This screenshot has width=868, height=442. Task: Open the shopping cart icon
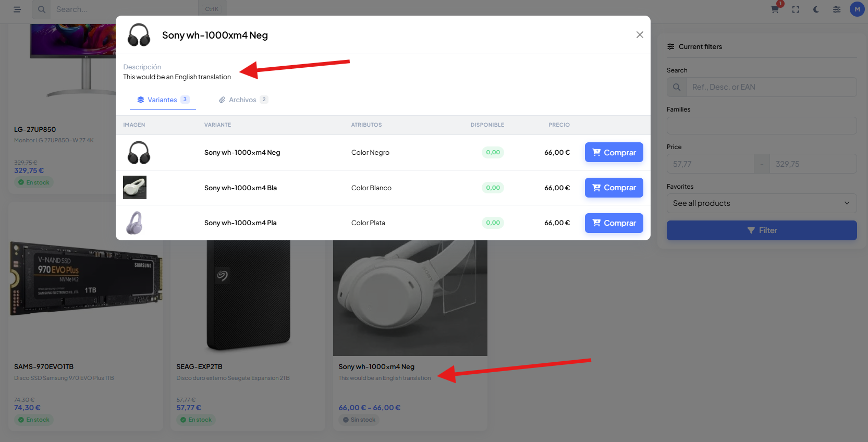point(775,9)
